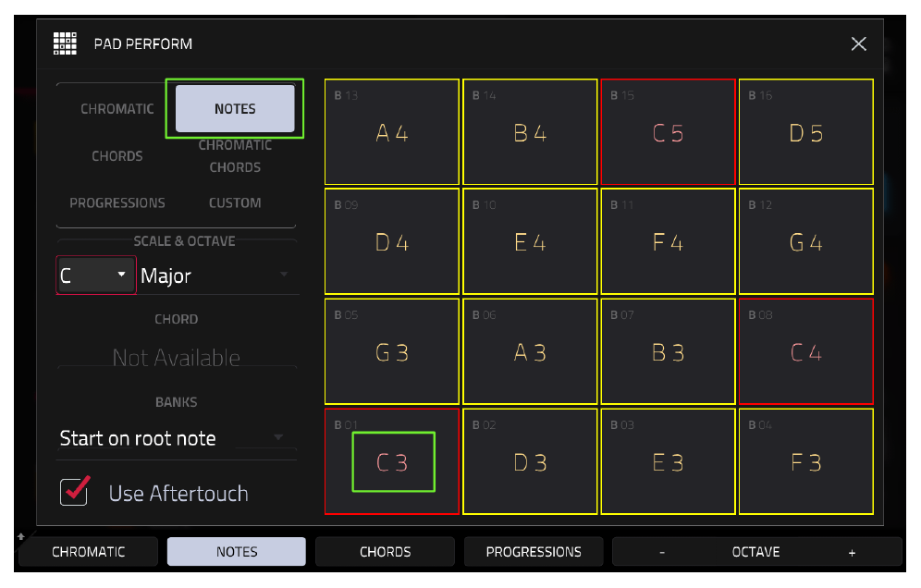The height and width of the screenshot is (588, 921).
Task: Tap pad B 09 with note D4
Action: click(392, 241)
